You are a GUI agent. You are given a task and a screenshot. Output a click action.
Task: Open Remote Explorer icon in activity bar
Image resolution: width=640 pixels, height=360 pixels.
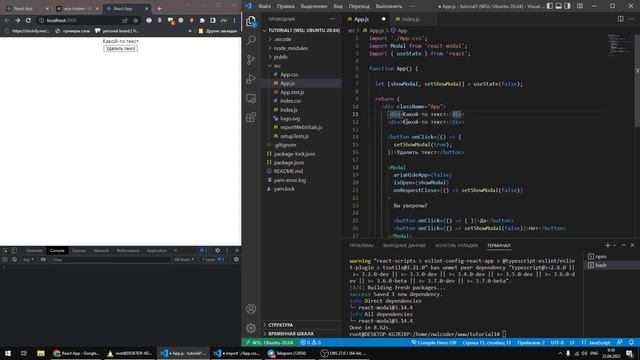point(251,98)
